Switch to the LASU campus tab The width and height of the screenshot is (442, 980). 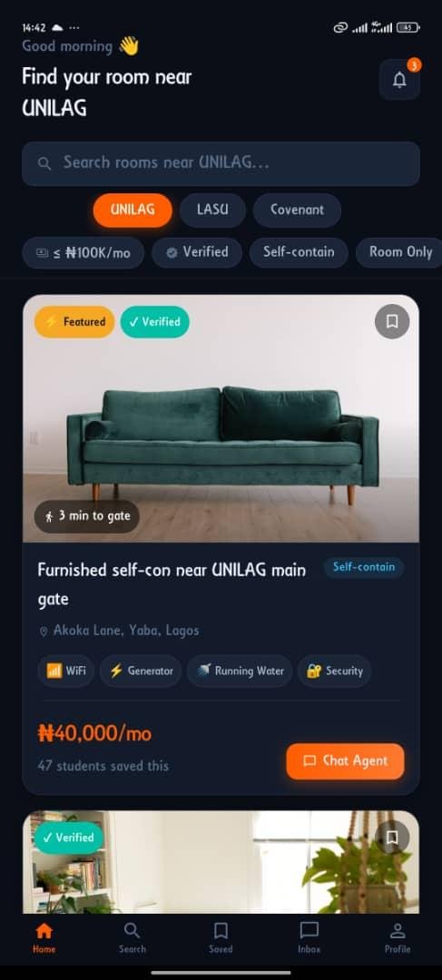(212, 210)
